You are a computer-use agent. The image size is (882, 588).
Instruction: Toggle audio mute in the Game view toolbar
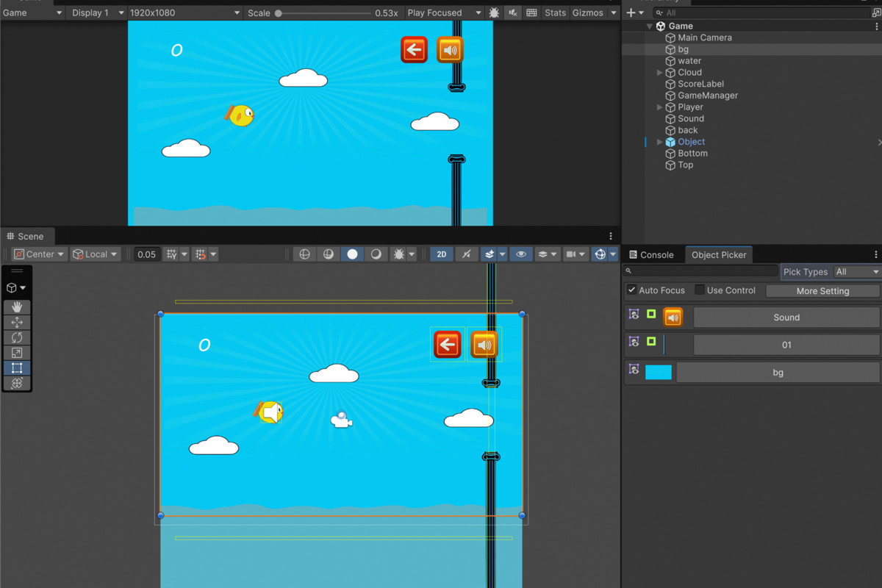point(512,12)
